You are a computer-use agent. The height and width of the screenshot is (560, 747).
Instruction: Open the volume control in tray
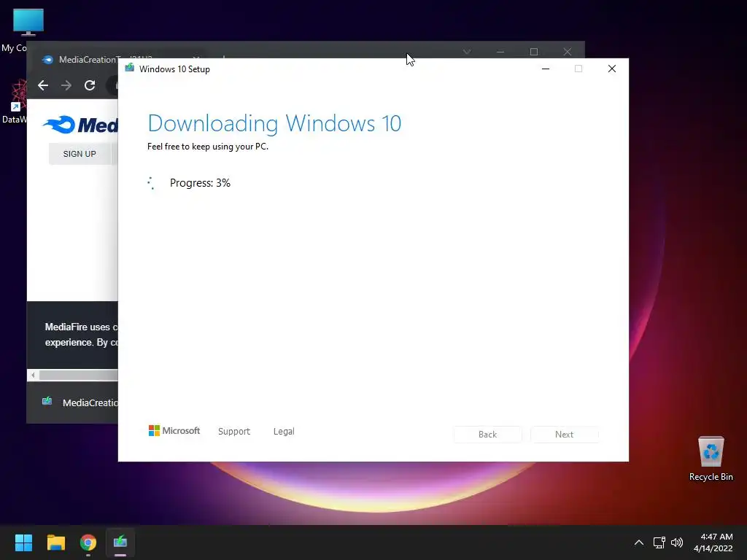(676, 542)
